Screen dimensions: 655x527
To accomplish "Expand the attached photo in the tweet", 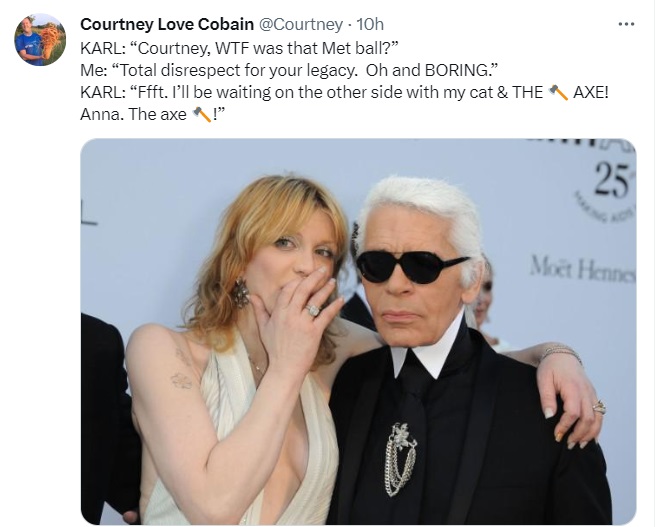I will click(x=358, y=330).
